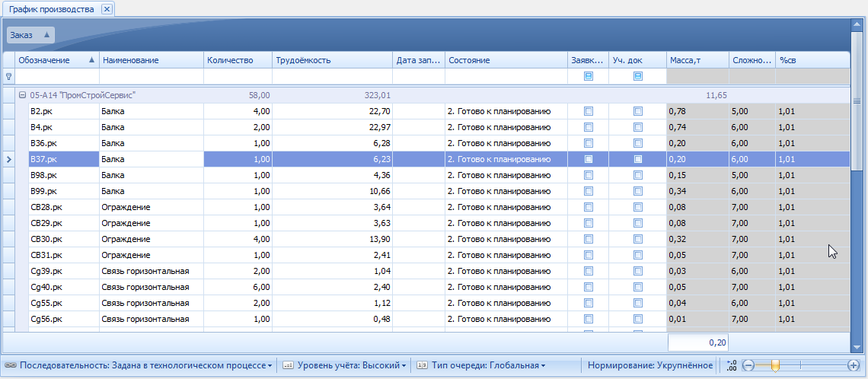Toggle Заявк. checkbox for CB30.рк row
This screenshot has height=379, width=868.
tap(588, 239)
